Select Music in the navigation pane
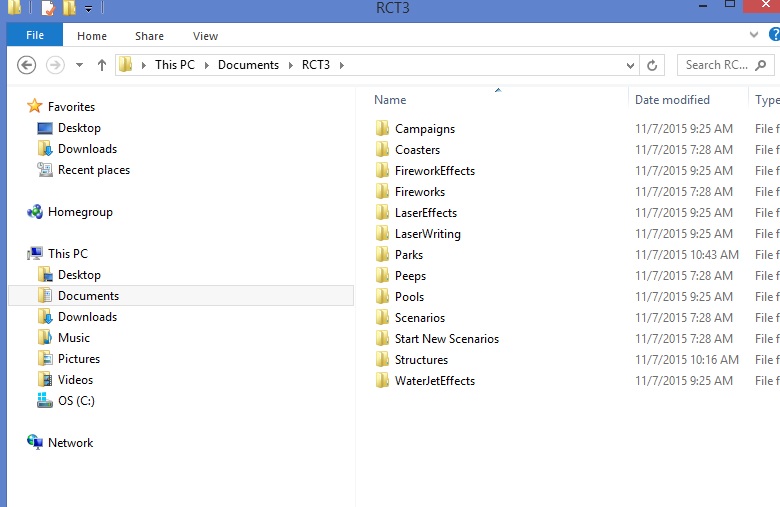Screen dimensions: 780x507 tap(74, 338)
